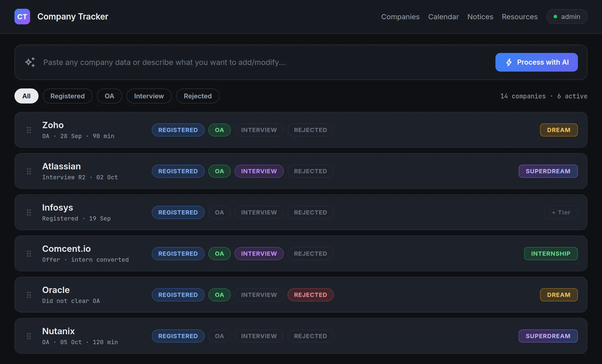The width and height of the screenshot is (602, 364).
Task: Toggle Zoho's OA stage pill
Action: (x=219, y=130)
